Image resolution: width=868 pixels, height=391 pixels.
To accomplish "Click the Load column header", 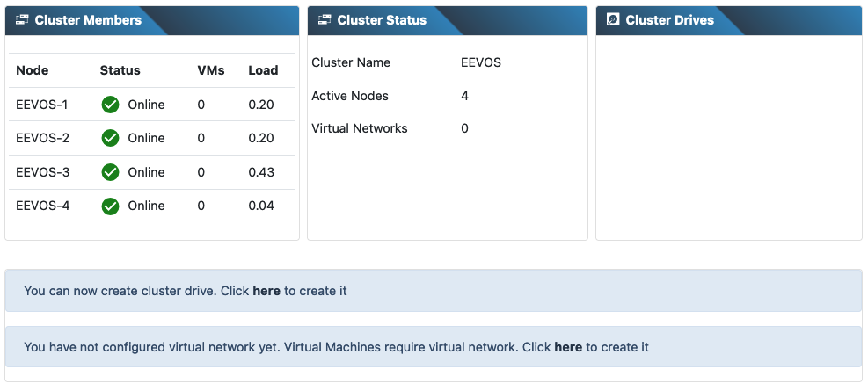I will pyautogui.click(x=263, y=70).
